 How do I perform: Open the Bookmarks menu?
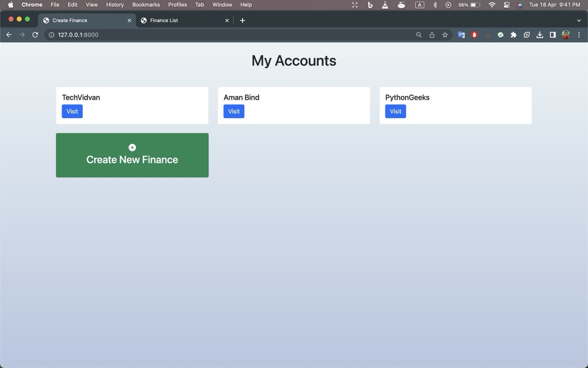pos(146,5)
